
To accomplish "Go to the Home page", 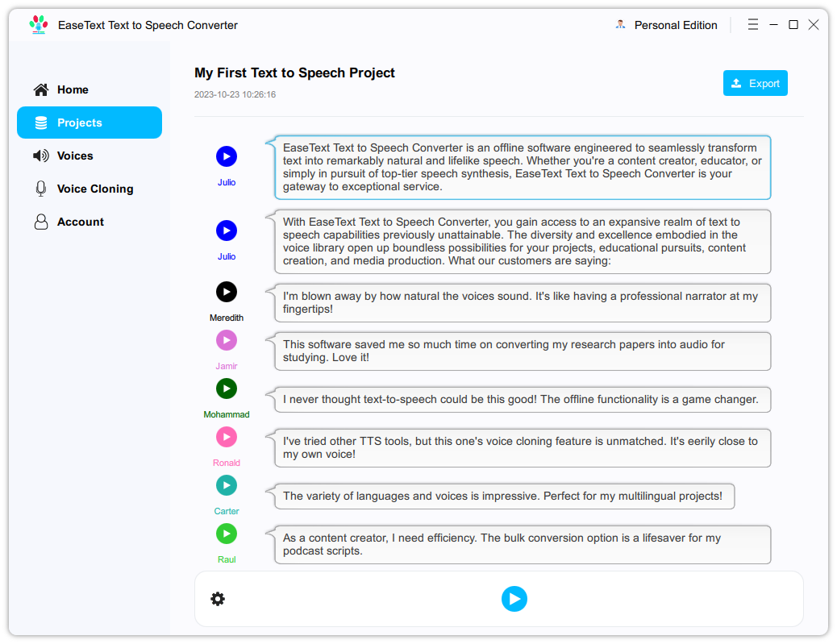I will (73, 89).
